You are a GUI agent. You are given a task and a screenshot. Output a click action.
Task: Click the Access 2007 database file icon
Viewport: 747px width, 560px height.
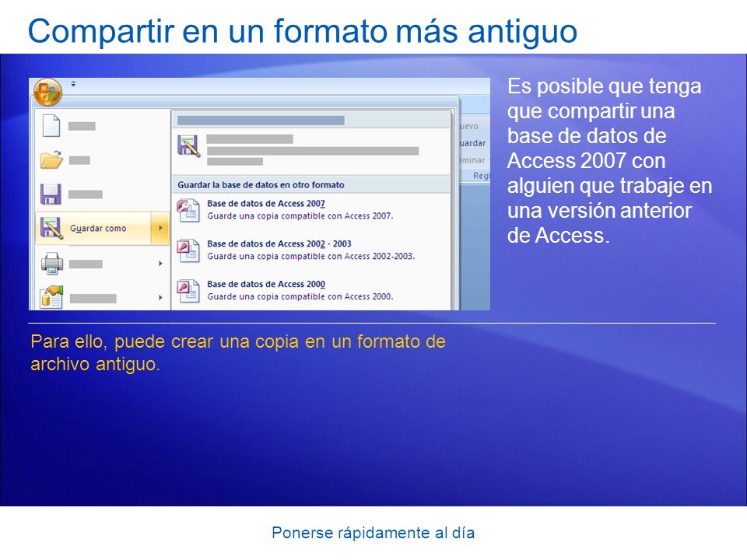coord(188,211)
